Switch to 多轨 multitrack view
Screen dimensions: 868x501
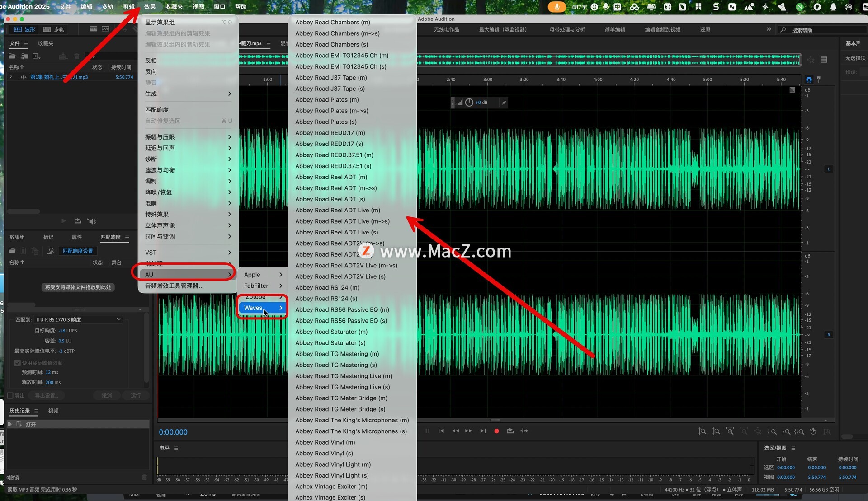point(54,29)
